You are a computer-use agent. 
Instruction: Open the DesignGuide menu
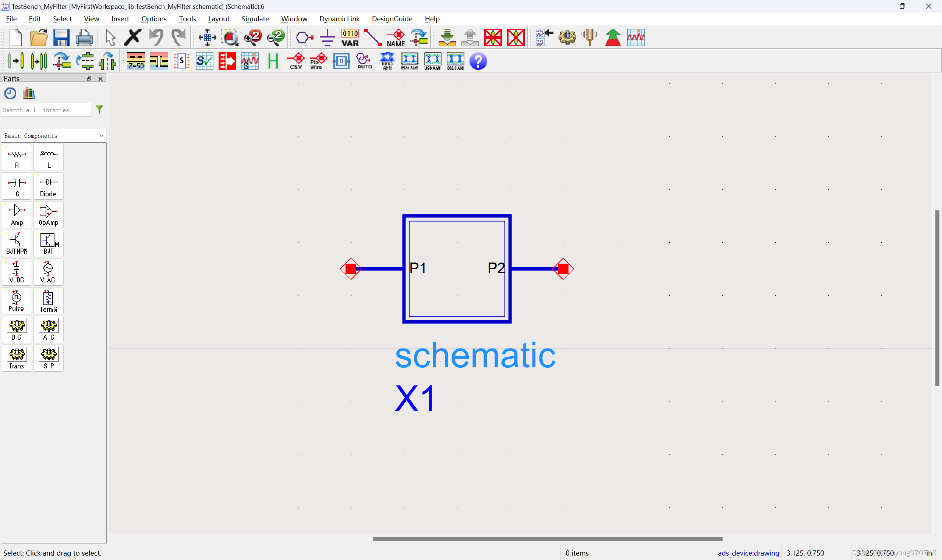click(392, 18)
